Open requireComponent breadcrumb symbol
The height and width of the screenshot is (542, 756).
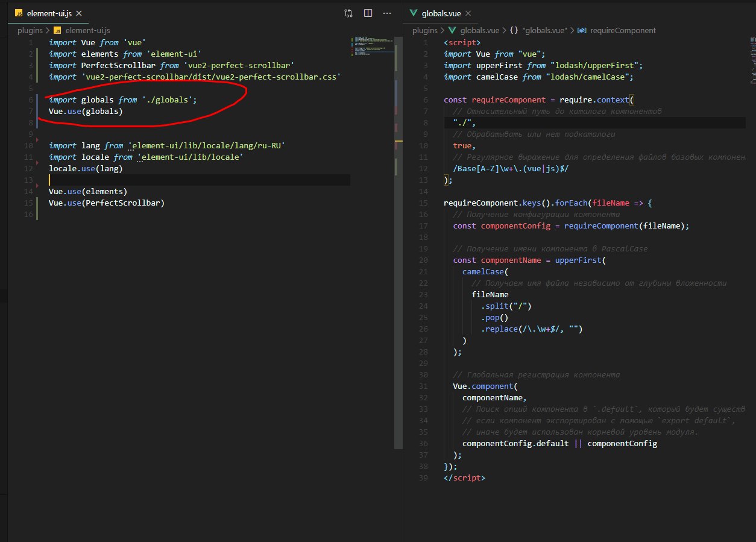point(623,30)
